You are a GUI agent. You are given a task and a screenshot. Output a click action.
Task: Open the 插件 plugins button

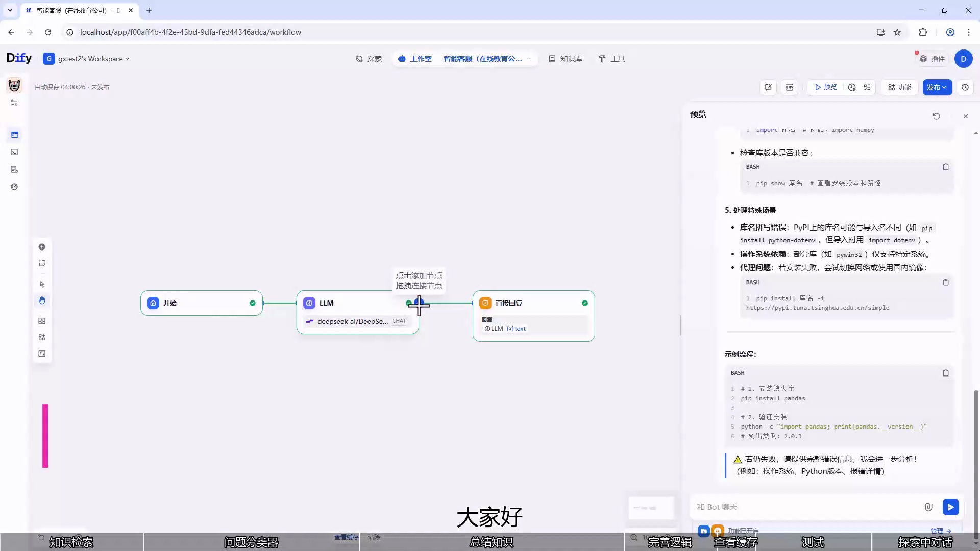(x=933, y=59)
